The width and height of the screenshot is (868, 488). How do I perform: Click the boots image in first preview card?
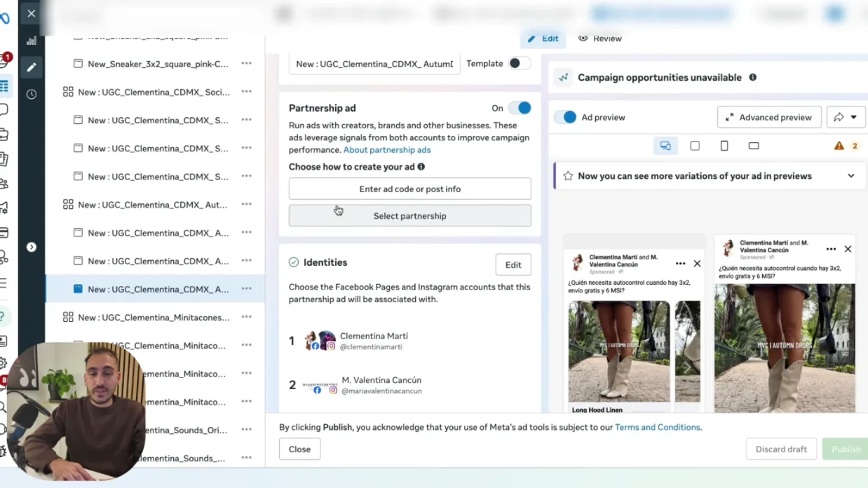tap(619, 351)
